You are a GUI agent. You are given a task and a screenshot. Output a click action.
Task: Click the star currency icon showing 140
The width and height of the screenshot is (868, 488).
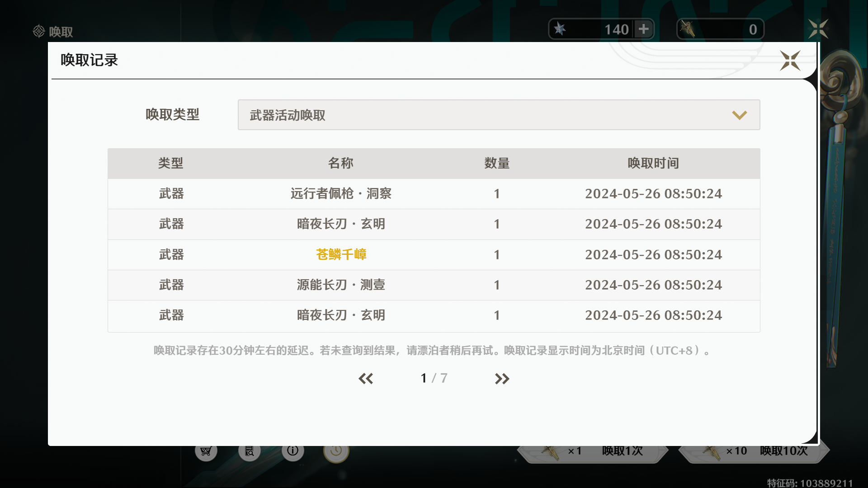click(560, 29)
